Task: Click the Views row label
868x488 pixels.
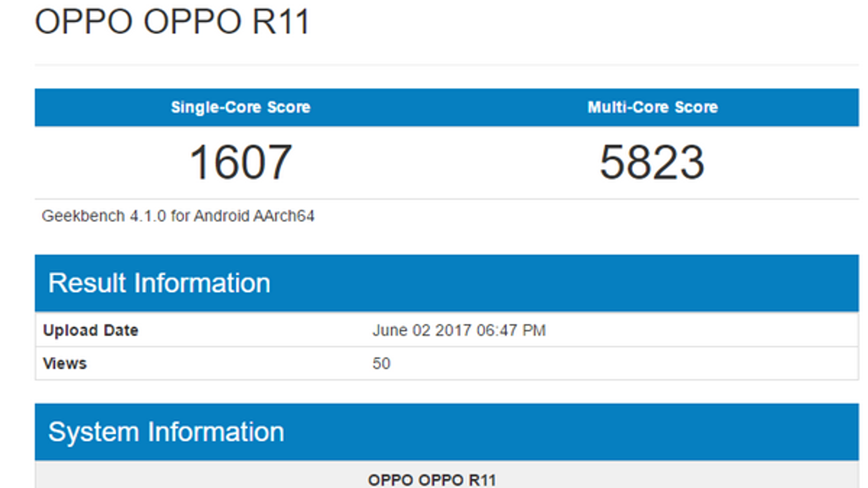Action: 65,363
